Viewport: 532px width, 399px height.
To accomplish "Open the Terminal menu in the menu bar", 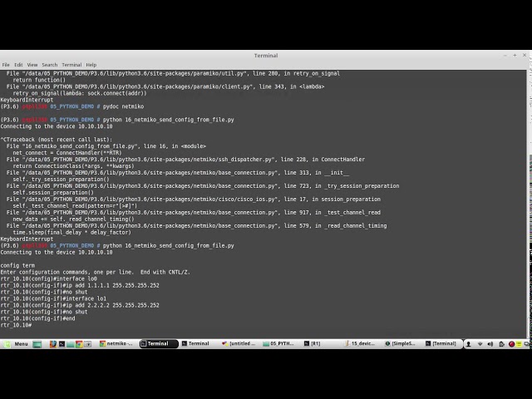I will (71, 65).
